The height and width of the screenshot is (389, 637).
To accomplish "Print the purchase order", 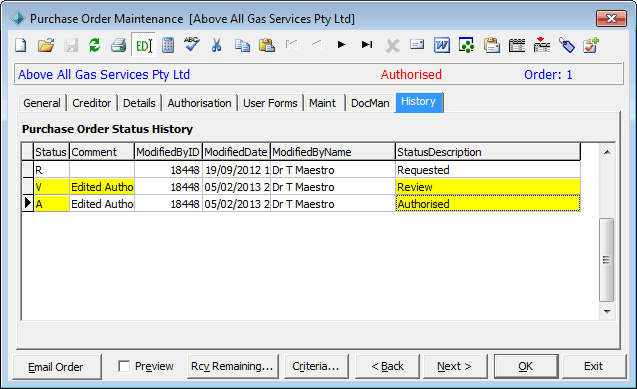I will [x=119, y=45].
